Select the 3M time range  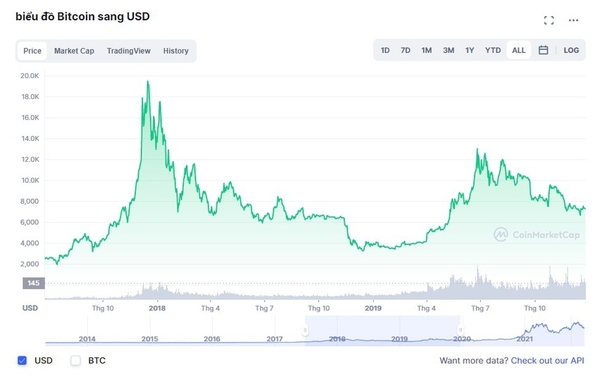point(448,50)
